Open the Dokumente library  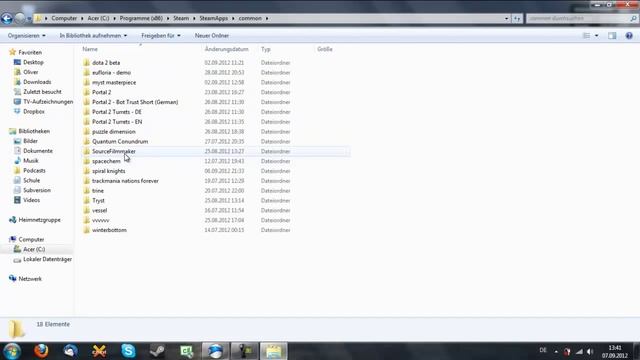[x=38, y=151]
